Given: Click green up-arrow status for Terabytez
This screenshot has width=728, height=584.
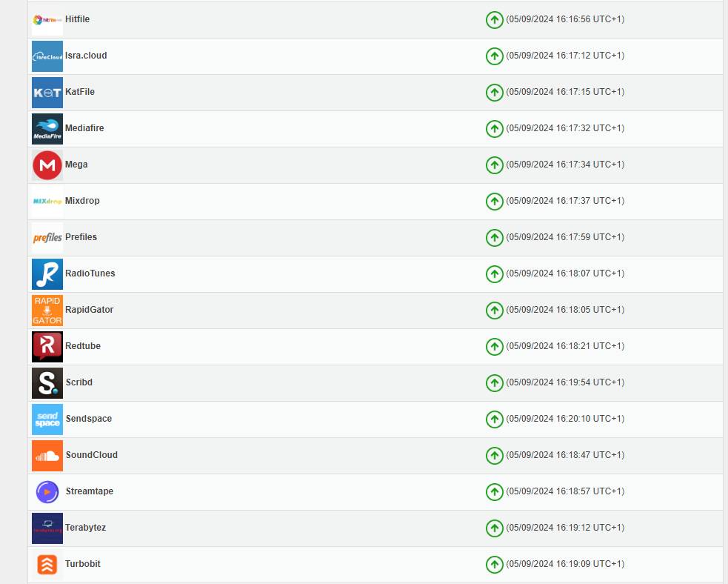Looking at the screenshot, I should 495,528.
